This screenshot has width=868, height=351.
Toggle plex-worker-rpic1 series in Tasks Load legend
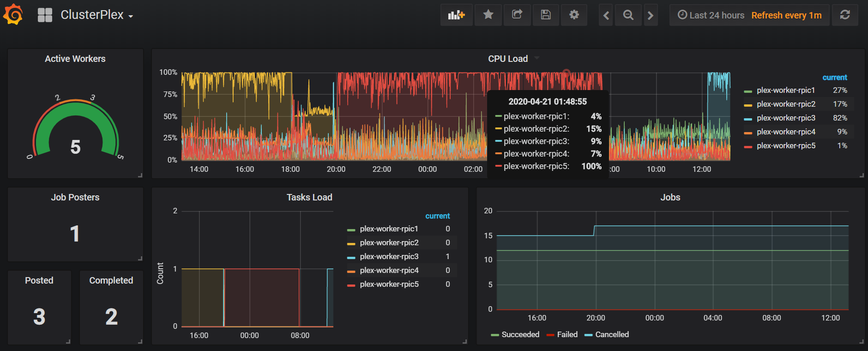click(389, 229)
